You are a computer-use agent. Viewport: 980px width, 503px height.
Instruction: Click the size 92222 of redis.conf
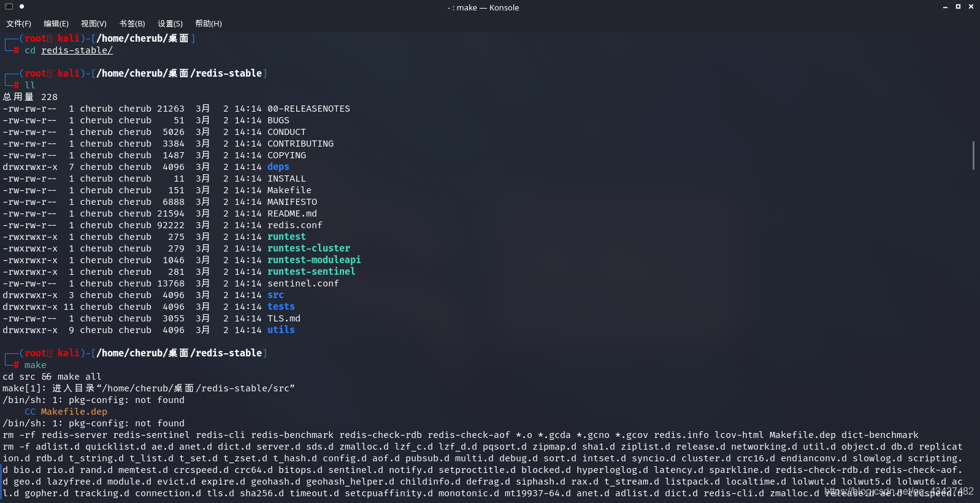[x=170, y=225]
